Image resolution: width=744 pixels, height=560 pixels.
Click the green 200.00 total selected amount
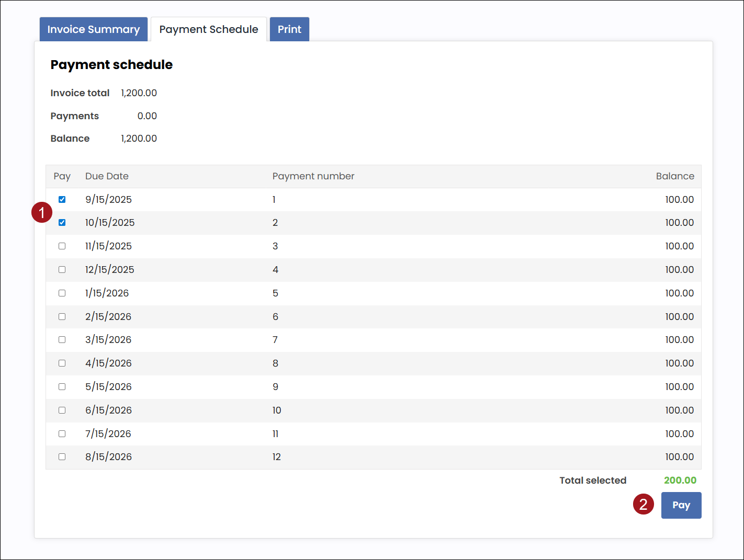click(x=680, y=481)
